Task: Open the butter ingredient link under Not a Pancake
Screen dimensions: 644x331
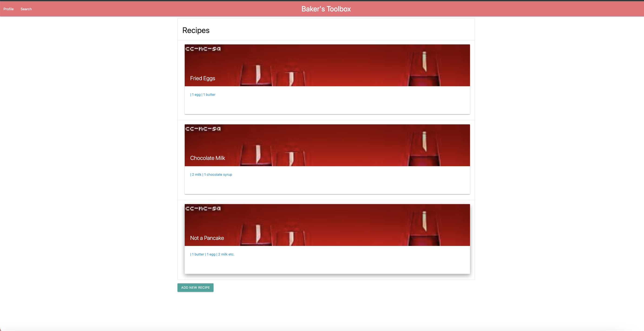Action: point(198,254)
